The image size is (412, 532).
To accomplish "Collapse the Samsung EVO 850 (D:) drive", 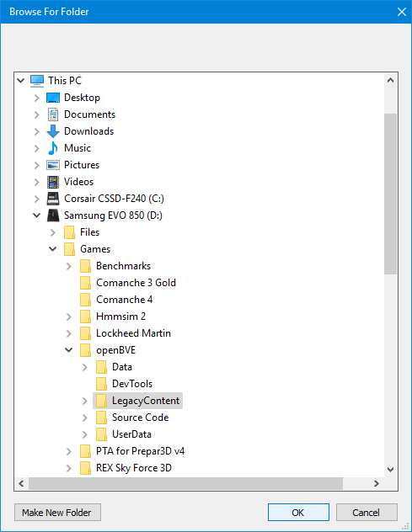I will click(37, 215).
